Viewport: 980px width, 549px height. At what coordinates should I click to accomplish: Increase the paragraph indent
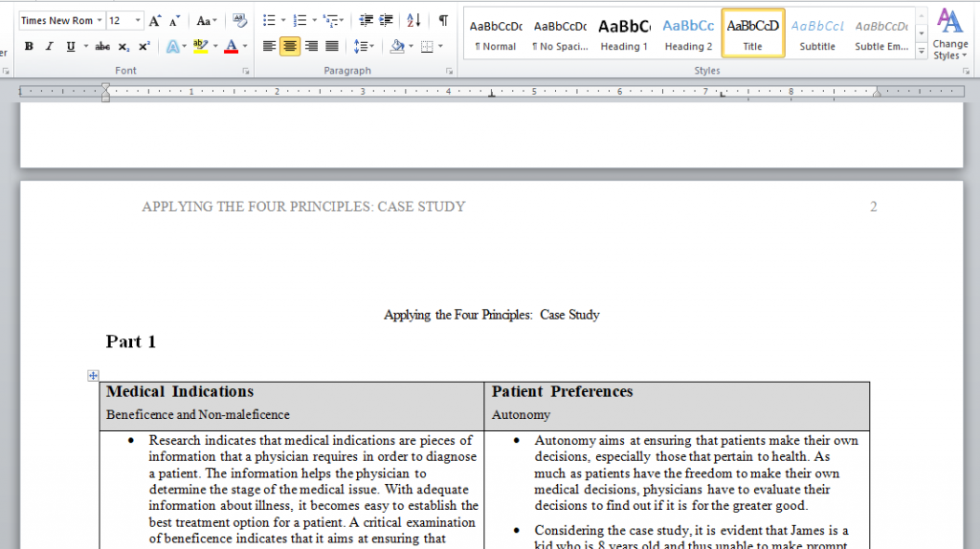coord(386,21)
